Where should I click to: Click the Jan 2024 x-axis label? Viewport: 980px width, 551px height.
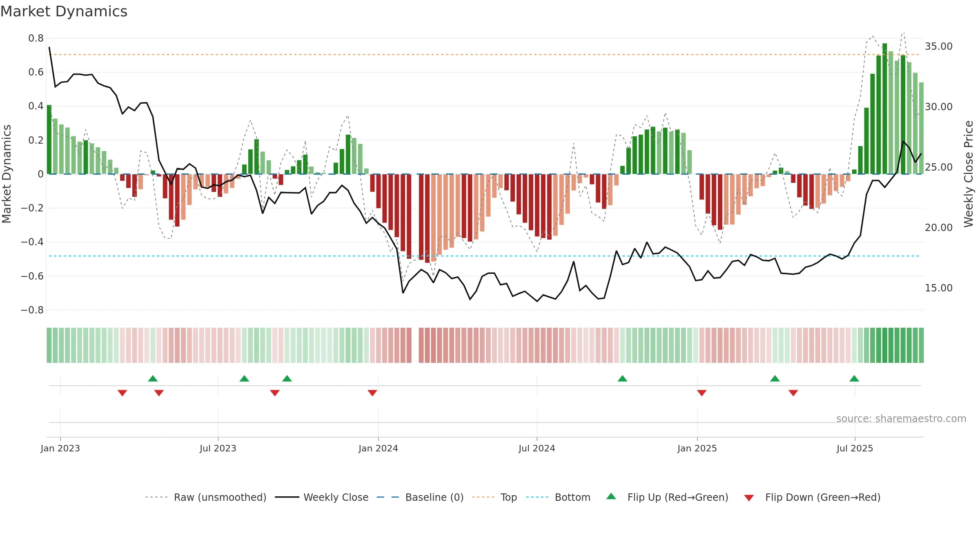tap(379, 448)
